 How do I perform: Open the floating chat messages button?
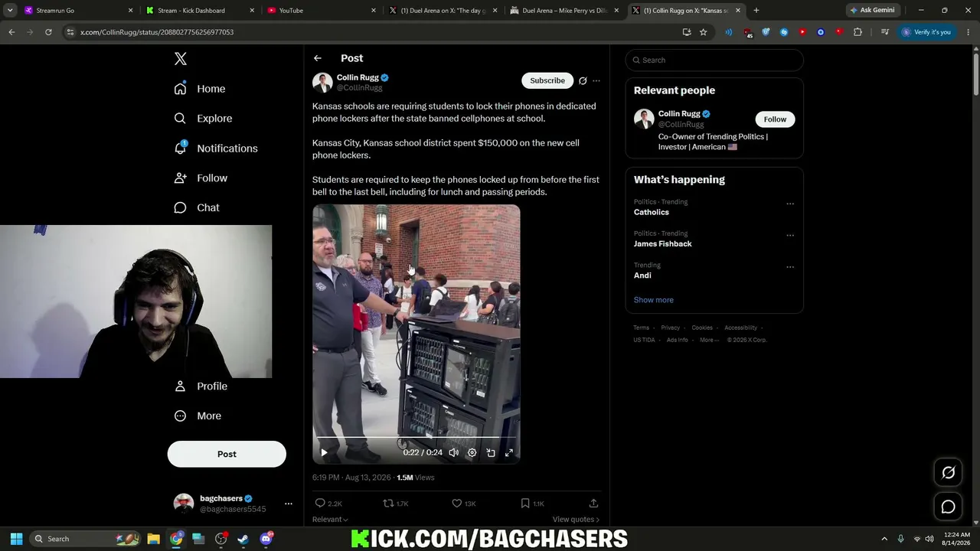(948, 507)
